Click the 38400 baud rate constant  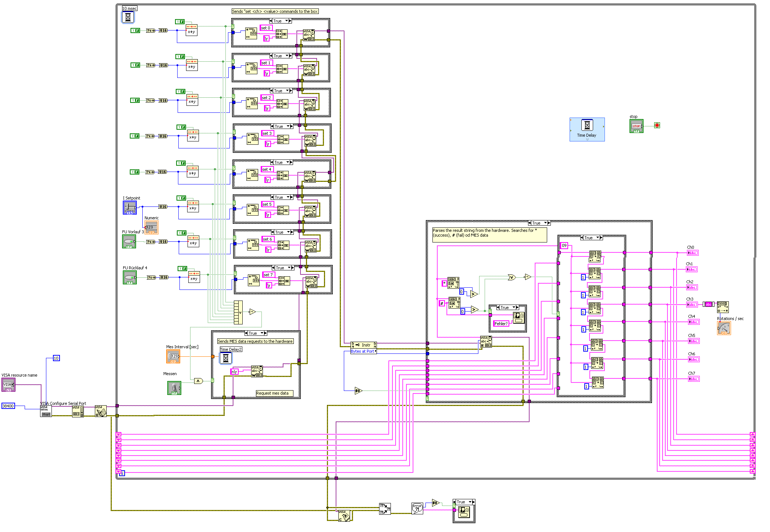tap(8, 406)
